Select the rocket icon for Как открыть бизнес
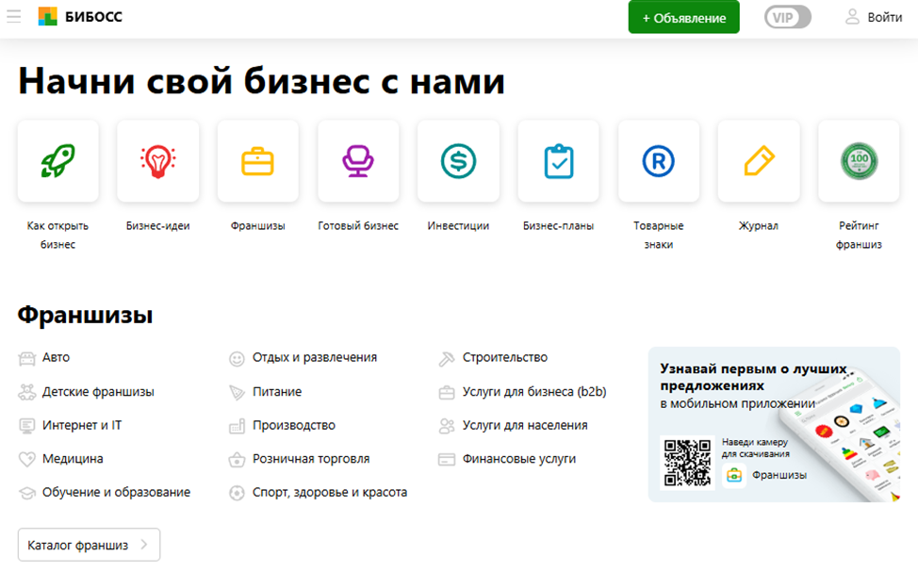Screen dimensions: 918x588 coord(57,160)
